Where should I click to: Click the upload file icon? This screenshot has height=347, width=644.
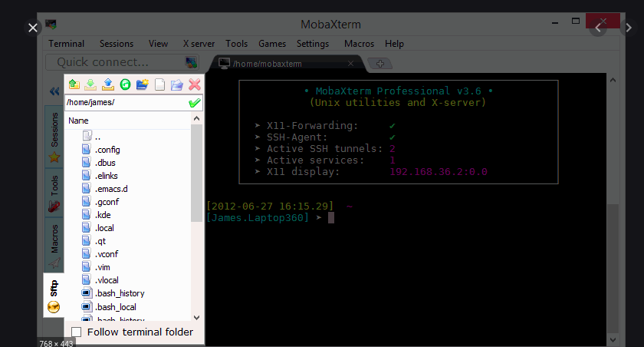tap(107, 84)
